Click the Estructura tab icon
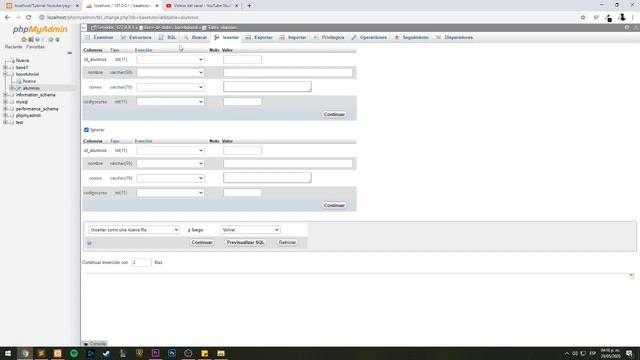The height and width of the screenshot is (360, 640). click(x=123, y=38)
